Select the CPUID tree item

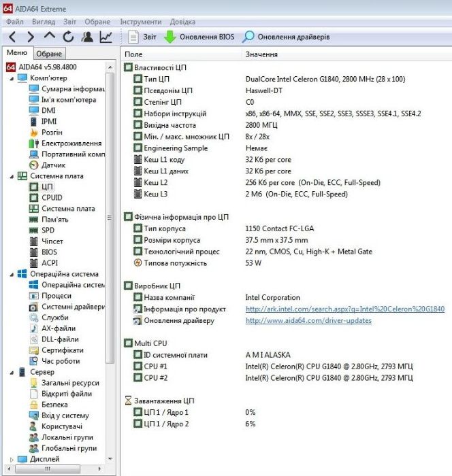point(46,198)
